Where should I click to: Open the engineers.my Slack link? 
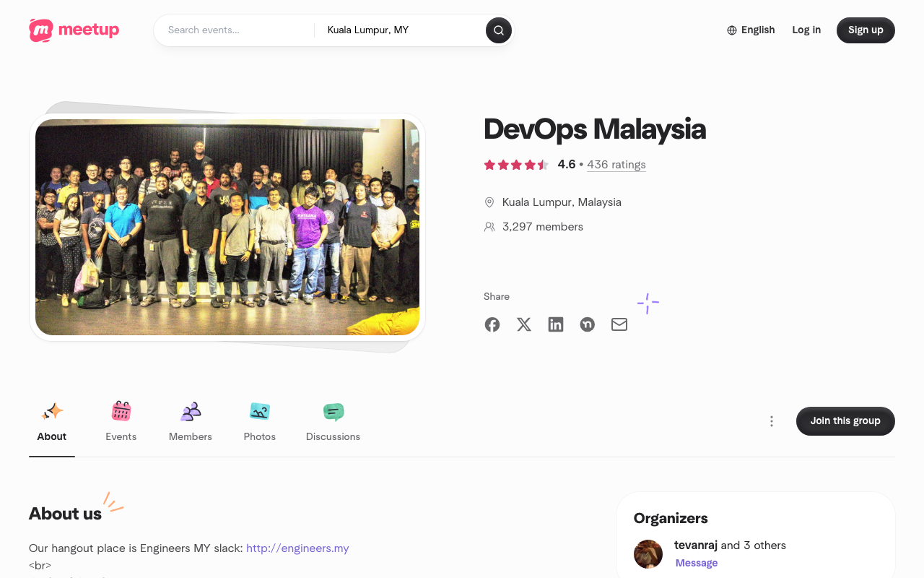(297, 548)
